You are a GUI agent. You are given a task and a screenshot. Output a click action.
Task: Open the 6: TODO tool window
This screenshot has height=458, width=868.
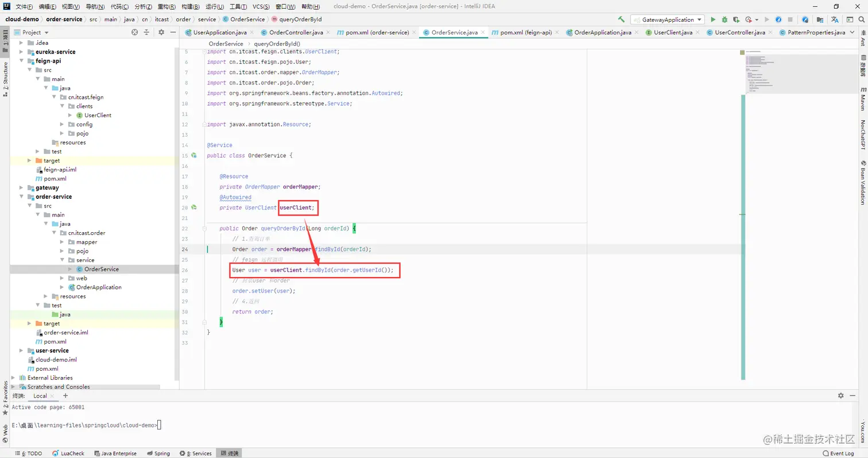tap(29, 453)
